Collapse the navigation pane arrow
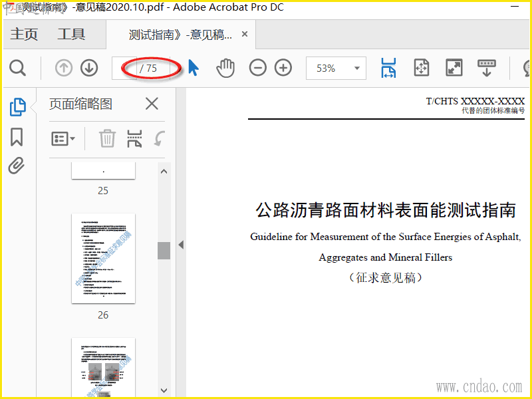The image size is (532, 399). tap(181, 245)
